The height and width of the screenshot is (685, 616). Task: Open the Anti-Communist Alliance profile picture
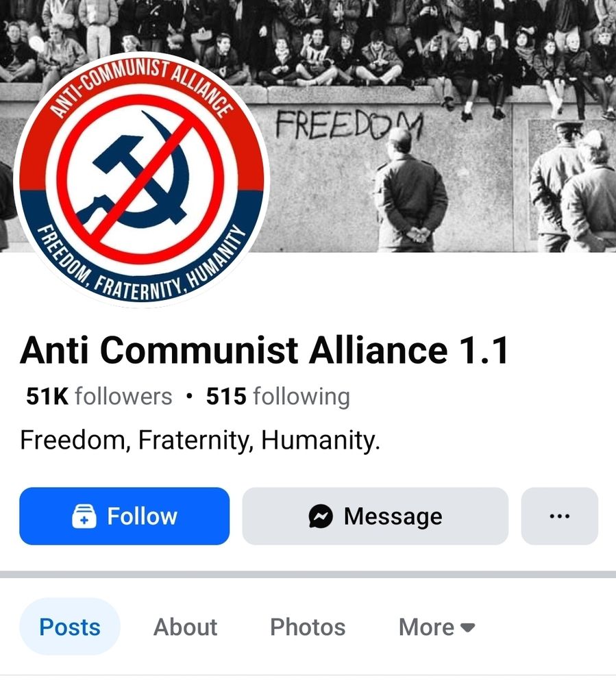click(x=140, y=179)
